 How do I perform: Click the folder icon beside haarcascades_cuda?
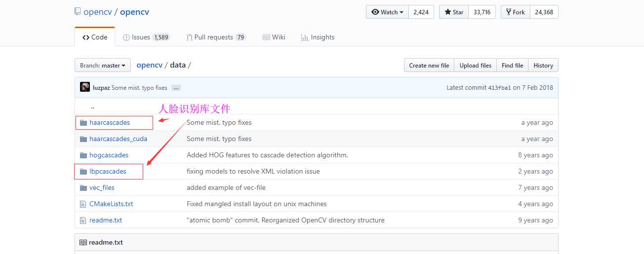pos(83,139)
